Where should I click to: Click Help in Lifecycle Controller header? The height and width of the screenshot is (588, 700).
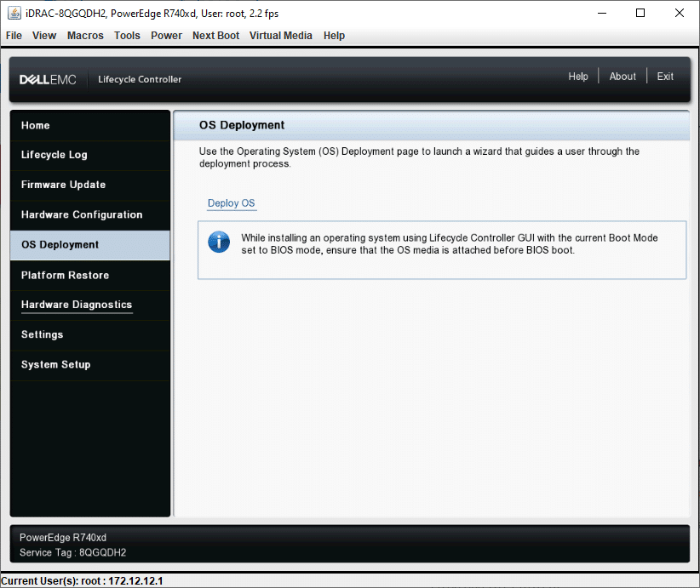(x=577, y=77)
